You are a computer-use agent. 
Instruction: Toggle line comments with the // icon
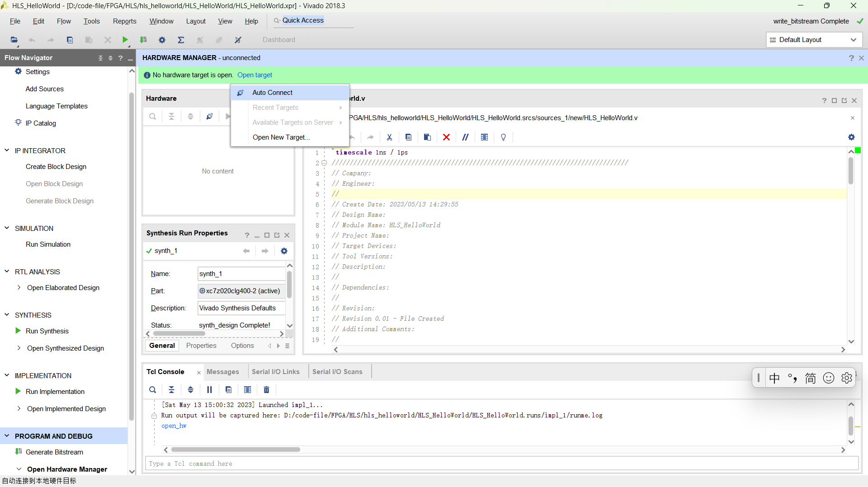pyautogui.click(x=465, y=137)
